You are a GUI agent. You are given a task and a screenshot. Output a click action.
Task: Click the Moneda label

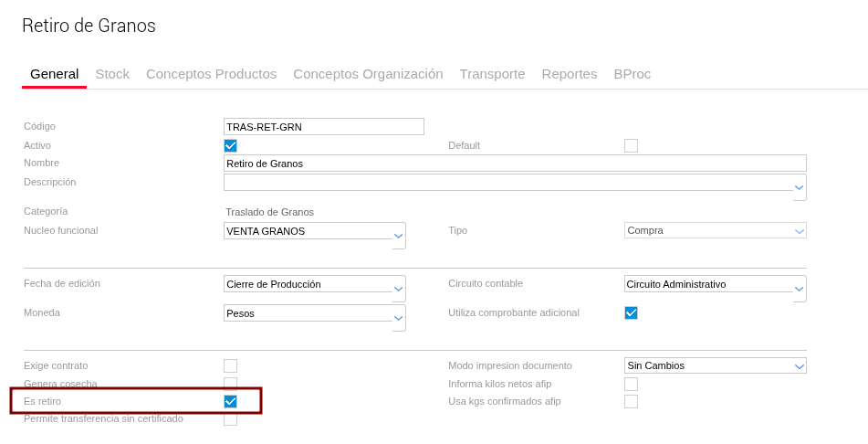(42, 312)
